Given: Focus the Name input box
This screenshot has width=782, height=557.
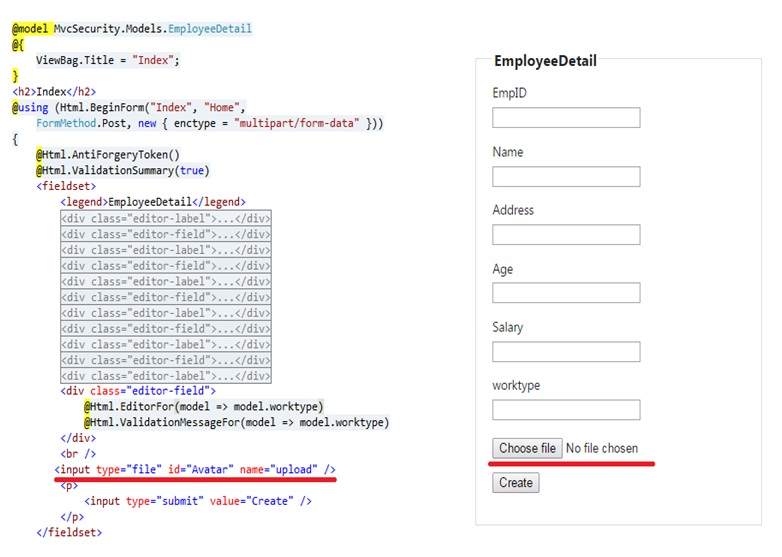Looking at the screenshot, I should pos(566,177).
